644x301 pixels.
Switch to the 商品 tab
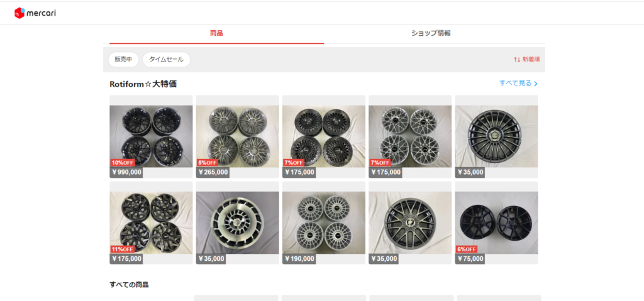point(216,33)
